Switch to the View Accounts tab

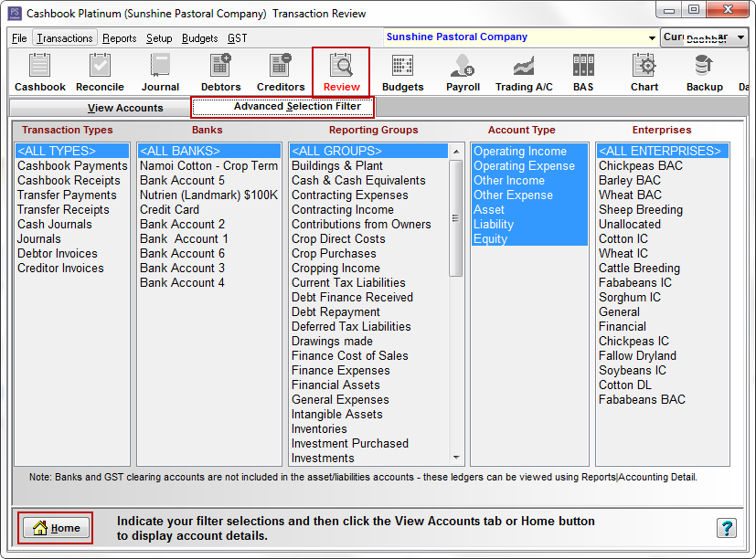click(101, 108)
